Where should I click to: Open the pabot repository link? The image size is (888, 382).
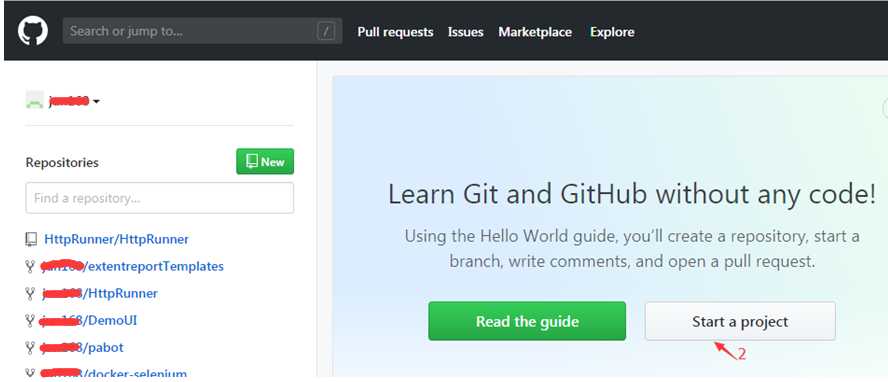pyautogui.click(x=82, y=348)
